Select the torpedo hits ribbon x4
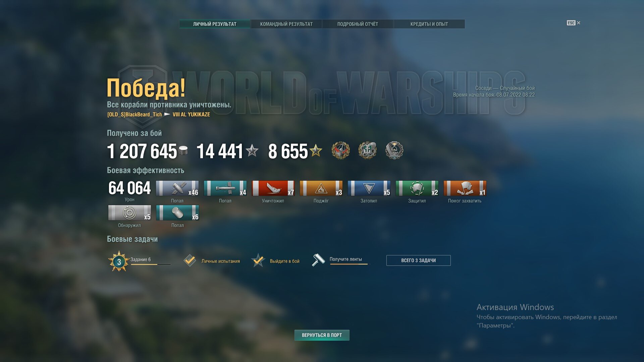644x362 pixels. coord(225,188)
